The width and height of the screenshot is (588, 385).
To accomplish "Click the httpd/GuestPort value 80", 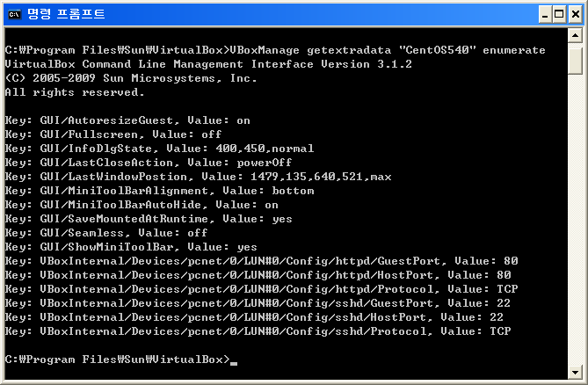I will click(511, 260).
